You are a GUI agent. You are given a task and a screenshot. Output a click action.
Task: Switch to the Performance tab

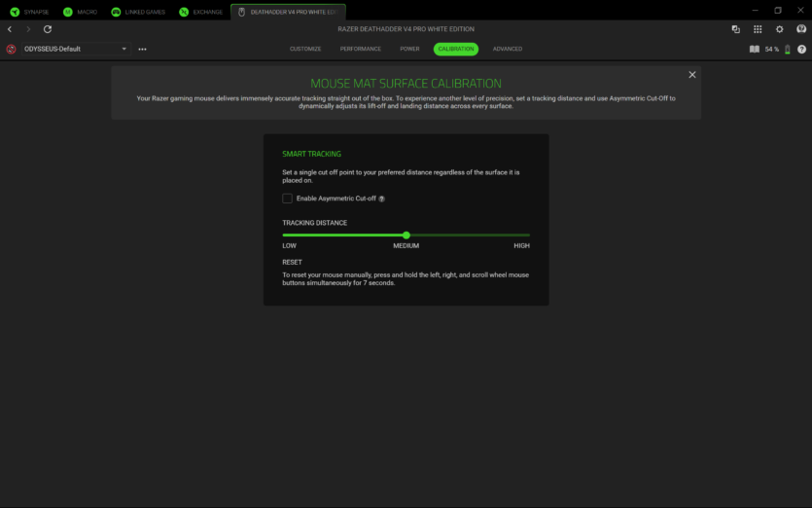(x=360, y=49)
